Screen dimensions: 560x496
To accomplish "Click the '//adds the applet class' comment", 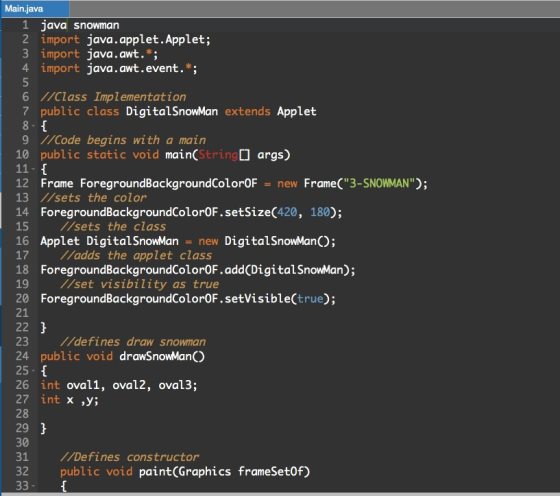I will [x=136, y=255].
